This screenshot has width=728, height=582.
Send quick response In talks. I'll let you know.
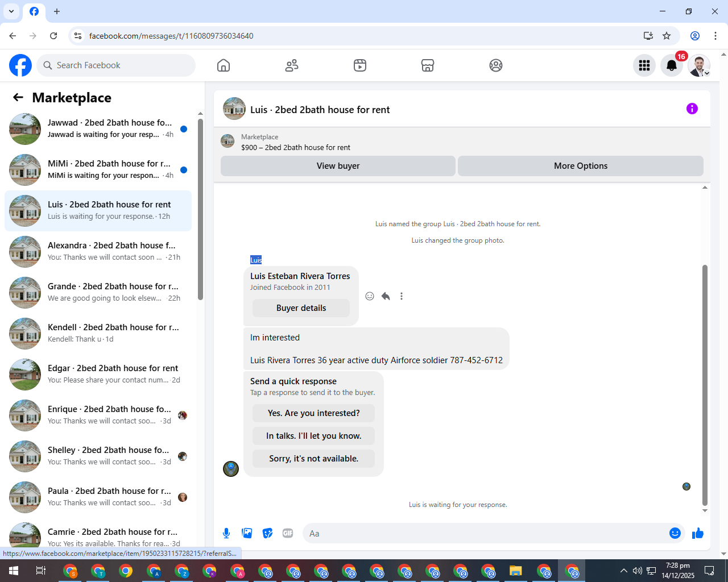(x=314, y=436)
